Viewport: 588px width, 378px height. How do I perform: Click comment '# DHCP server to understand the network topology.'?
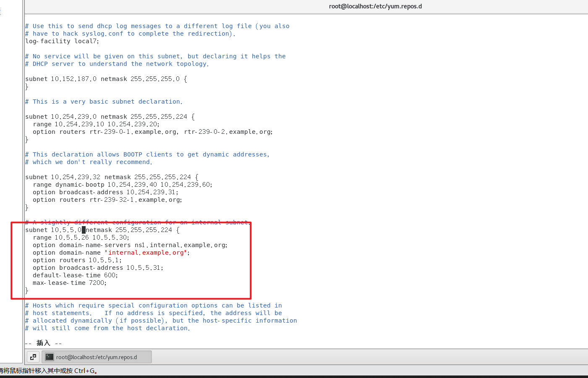117,64
